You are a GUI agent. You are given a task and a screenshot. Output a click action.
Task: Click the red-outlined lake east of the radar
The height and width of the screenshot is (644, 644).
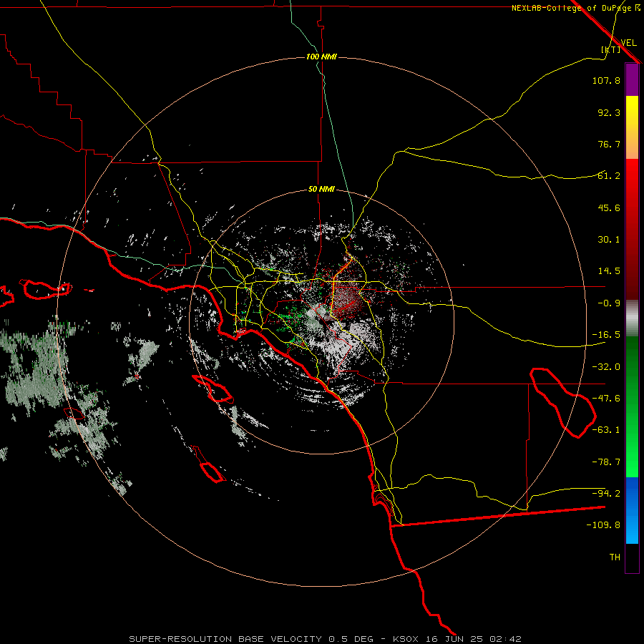[x=563, y=402]
